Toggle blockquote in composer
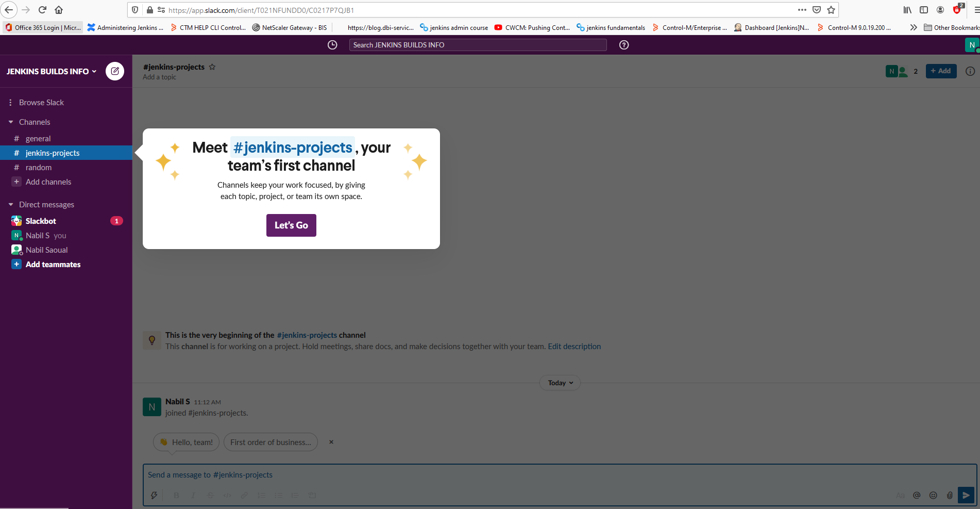The image size is (980, 509). (295, 495)
